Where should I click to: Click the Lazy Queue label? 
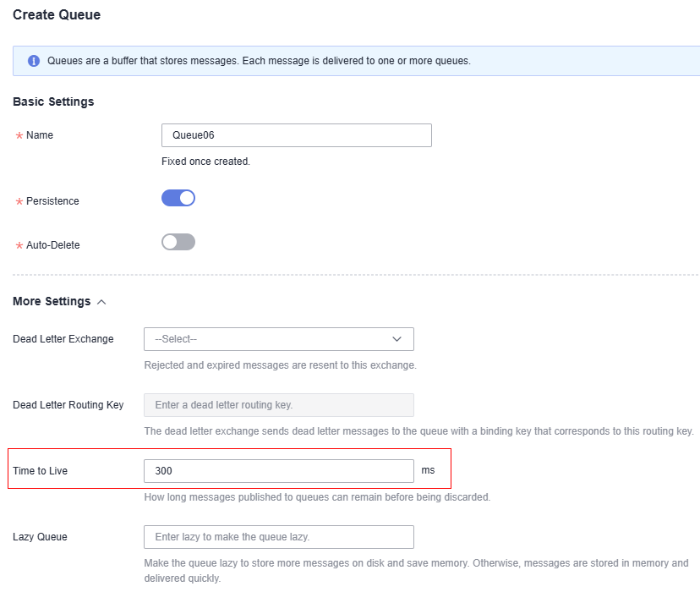pyautogui.click(x=41, y=537)
